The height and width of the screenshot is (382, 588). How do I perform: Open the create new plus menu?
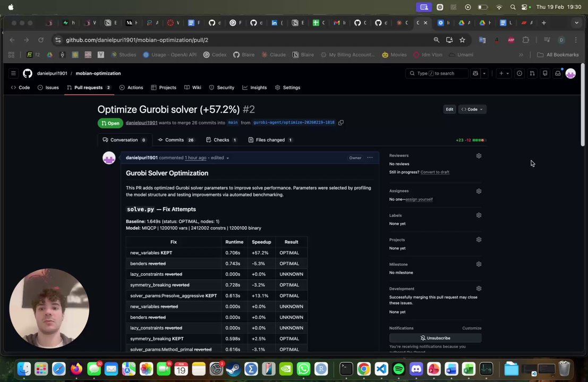point(504,73)
